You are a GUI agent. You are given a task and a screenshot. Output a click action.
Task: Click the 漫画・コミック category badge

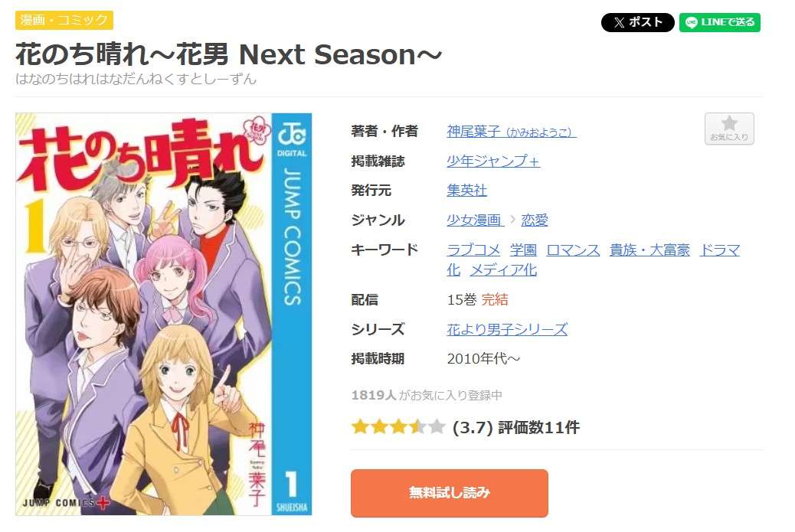point(64,20)
